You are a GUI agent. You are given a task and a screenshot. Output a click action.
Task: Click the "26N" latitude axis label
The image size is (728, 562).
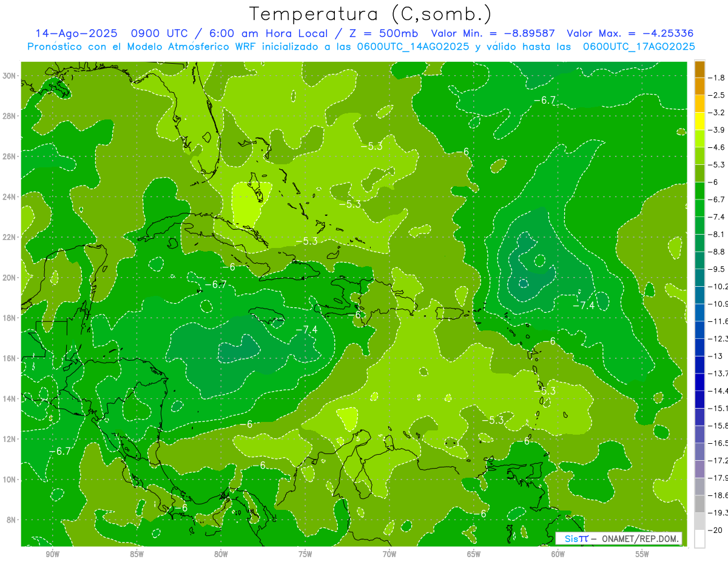tap(10, 156)
